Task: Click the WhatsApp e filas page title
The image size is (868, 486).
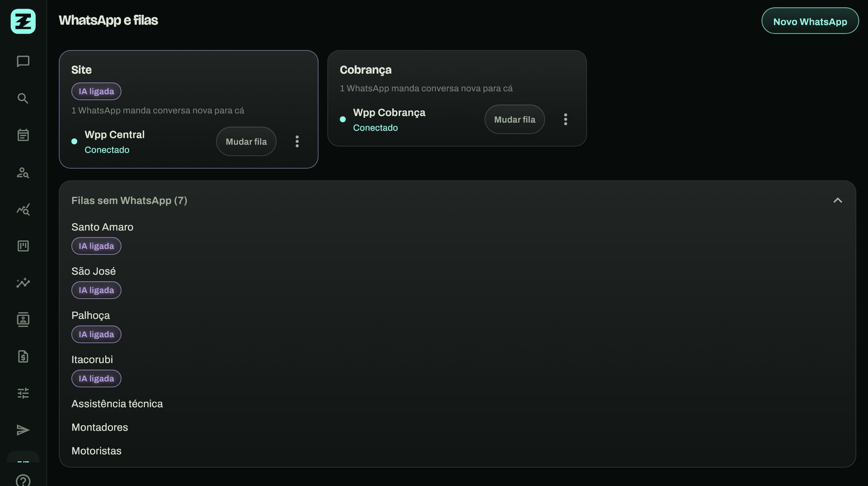Action: pyautogui.click(x=108, y=20)
